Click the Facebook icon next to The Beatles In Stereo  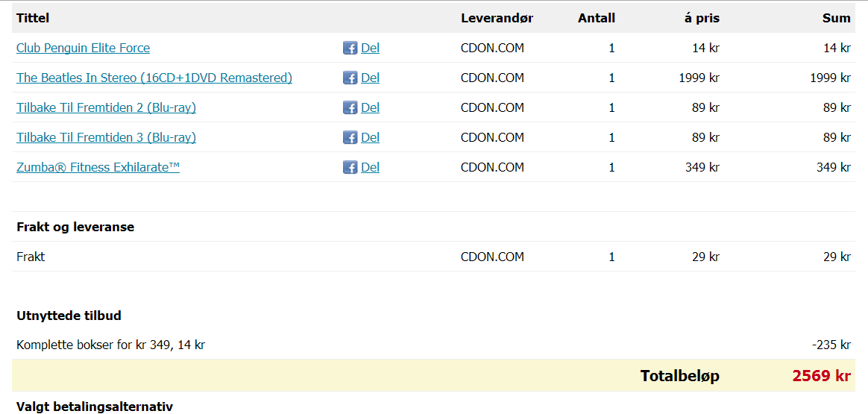[350, 78]
